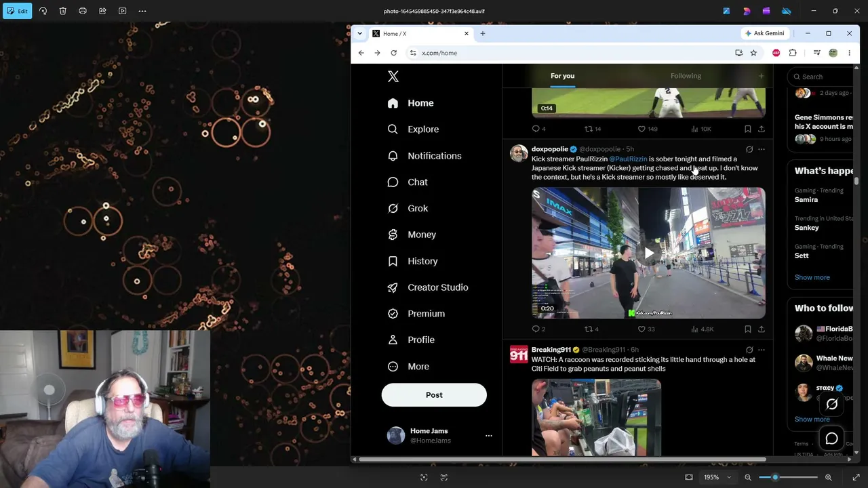This screenshot has height=488, width=868.
Task: Open a new Chrome tab
Action: click(x=483, y=33)
